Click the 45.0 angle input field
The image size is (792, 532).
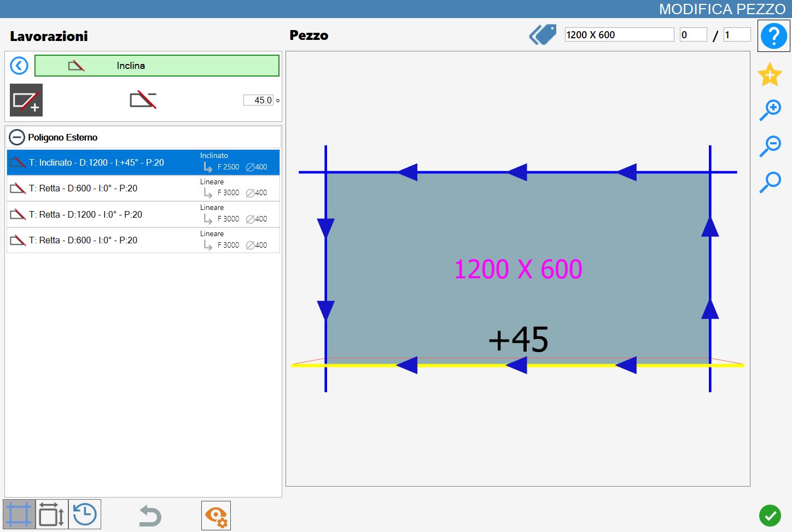click(x=258, y=100)
